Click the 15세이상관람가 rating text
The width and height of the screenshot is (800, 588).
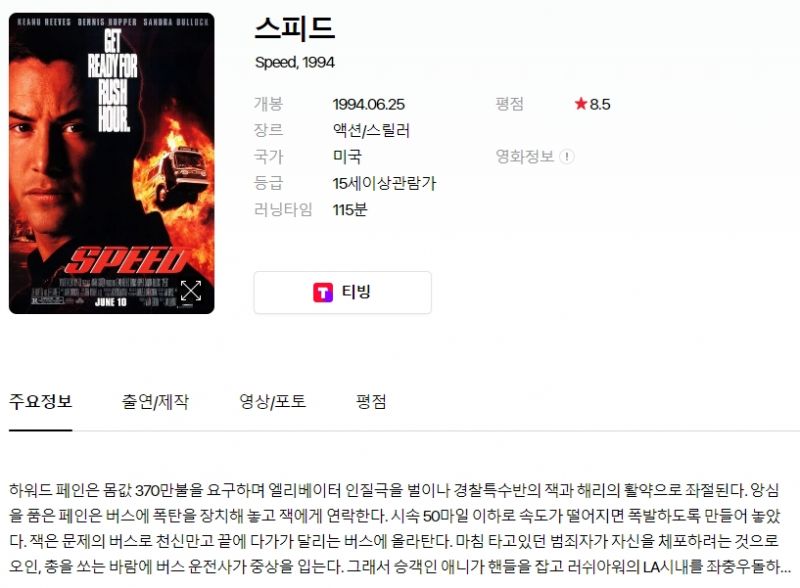pyautogui.click(x=384, y=183)
